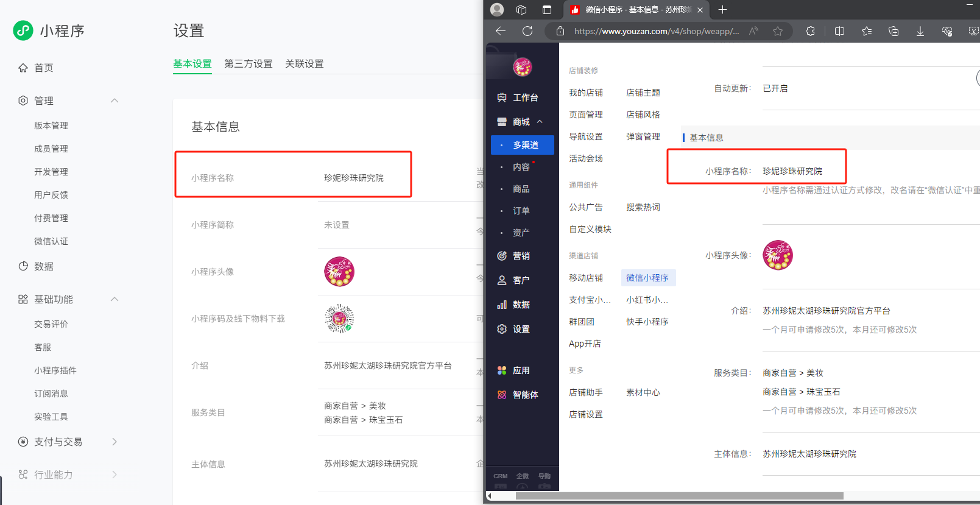Click the Youzan shop avatar in the sidebar
This screenshot has width=980, height=505.
tap(523, 67)
